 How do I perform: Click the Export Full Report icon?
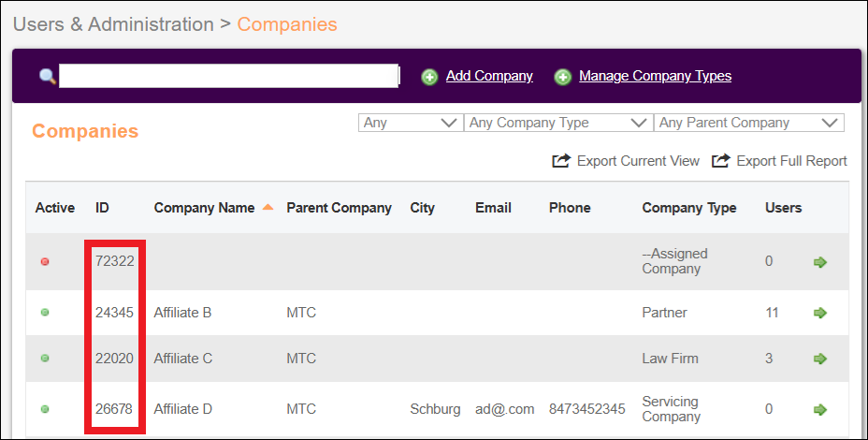(721, 161)
